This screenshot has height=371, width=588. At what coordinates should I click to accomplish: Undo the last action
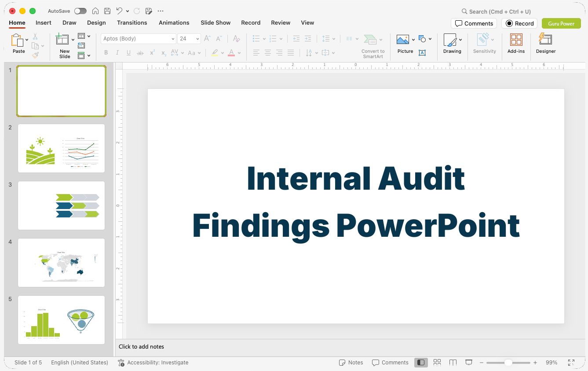point(119,11)
